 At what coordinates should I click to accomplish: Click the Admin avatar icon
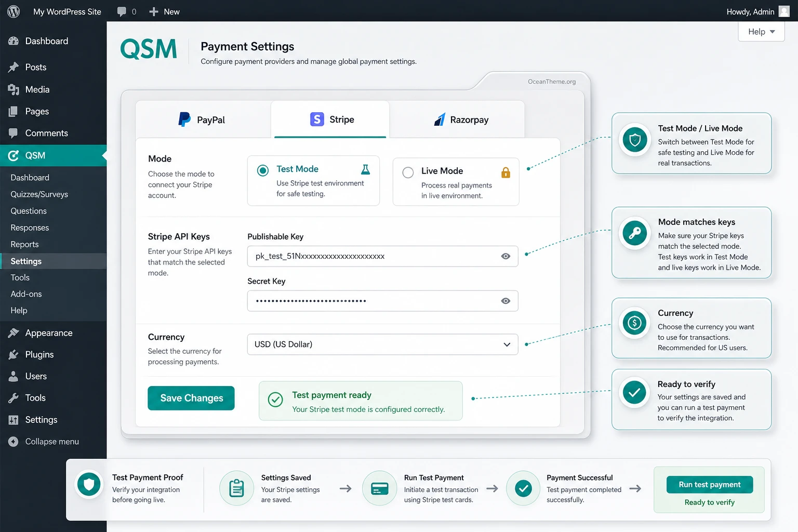(784, 11)
